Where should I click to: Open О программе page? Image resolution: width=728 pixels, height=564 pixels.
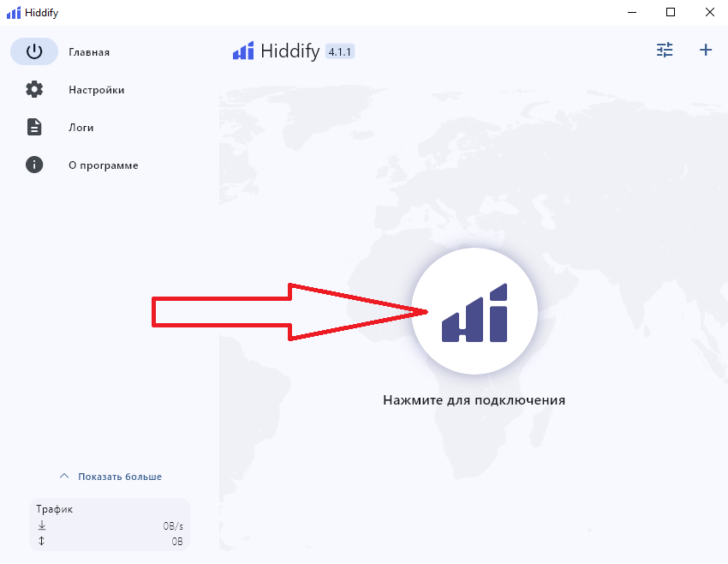tap(104, 165)
